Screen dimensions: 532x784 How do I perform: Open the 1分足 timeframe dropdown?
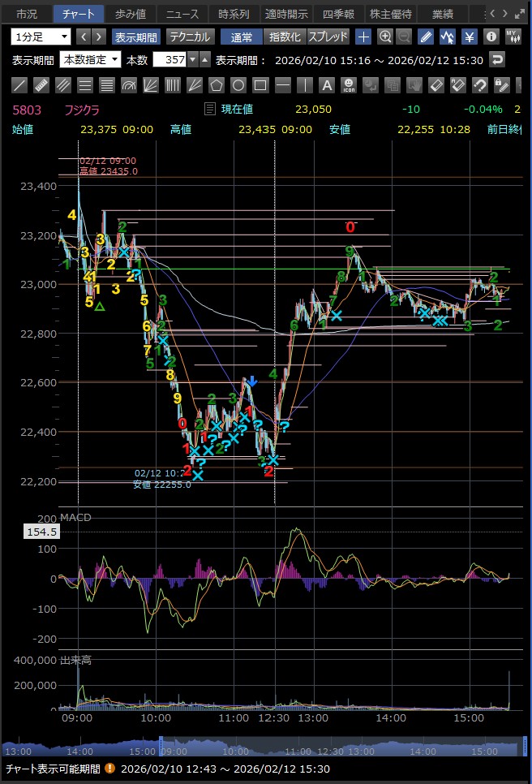tap(41, 37)
